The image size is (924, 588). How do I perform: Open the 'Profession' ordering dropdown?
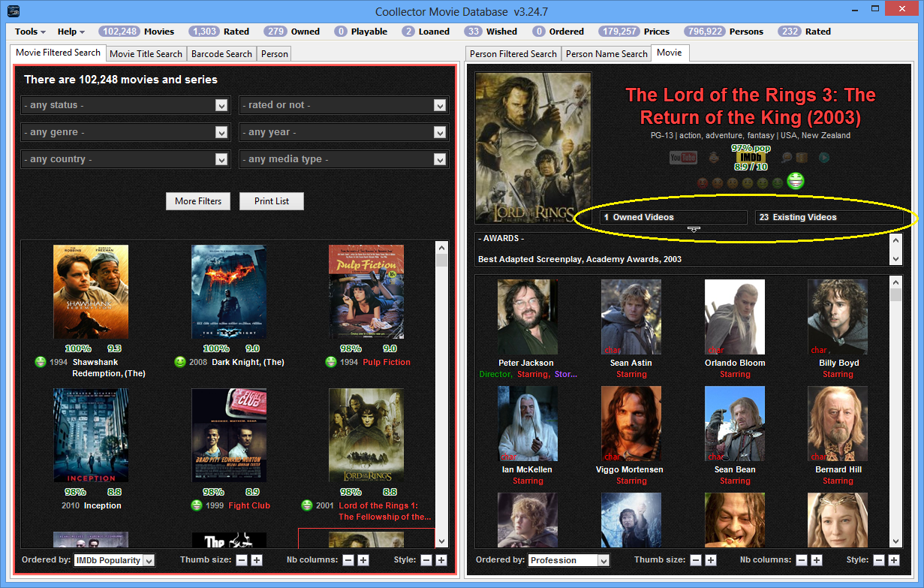(569, 560)
